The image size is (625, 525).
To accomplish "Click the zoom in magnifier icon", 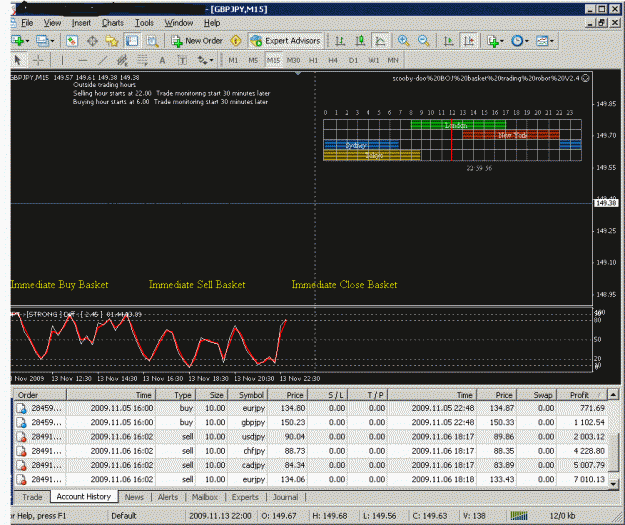I will tap(403, 41).
